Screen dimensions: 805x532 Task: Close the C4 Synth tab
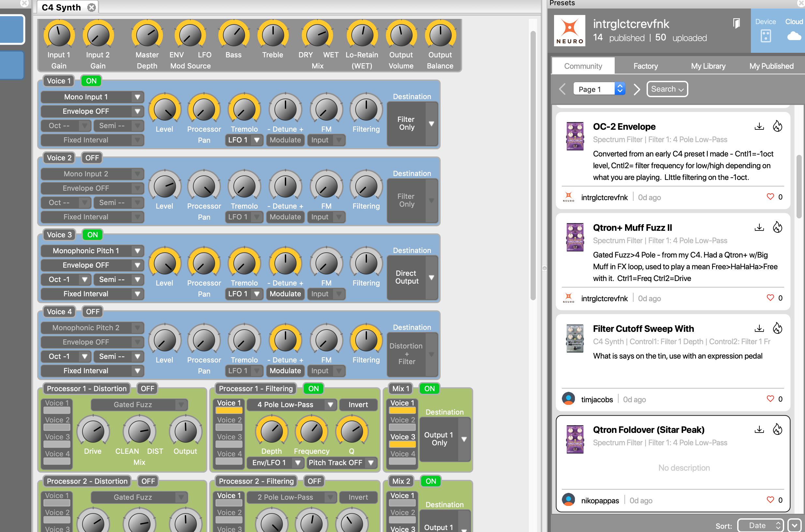(91, 7)
